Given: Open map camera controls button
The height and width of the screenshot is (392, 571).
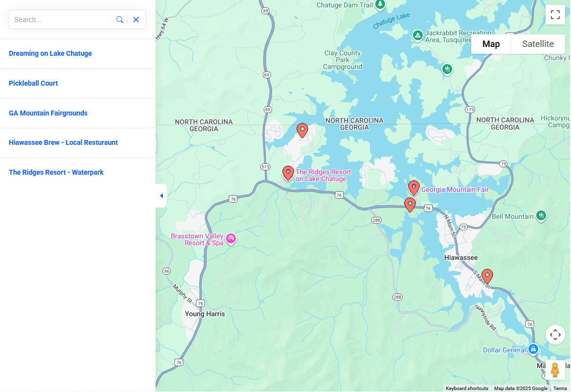Looking at the screenshot, I should pyautogui.click(x=555, y=335).
